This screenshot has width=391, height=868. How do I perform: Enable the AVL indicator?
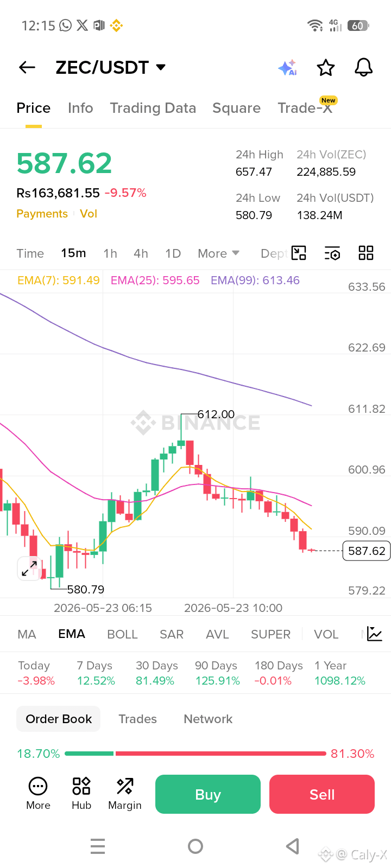217,634
